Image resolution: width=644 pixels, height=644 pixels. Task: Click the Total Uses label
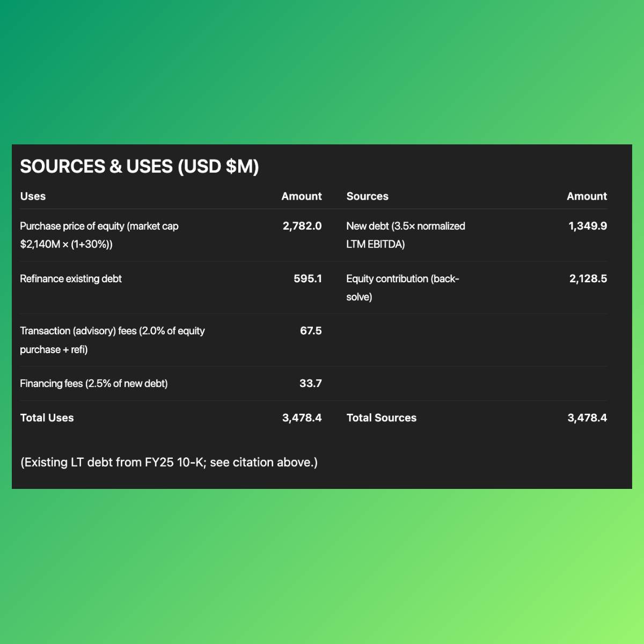[47, 418]
